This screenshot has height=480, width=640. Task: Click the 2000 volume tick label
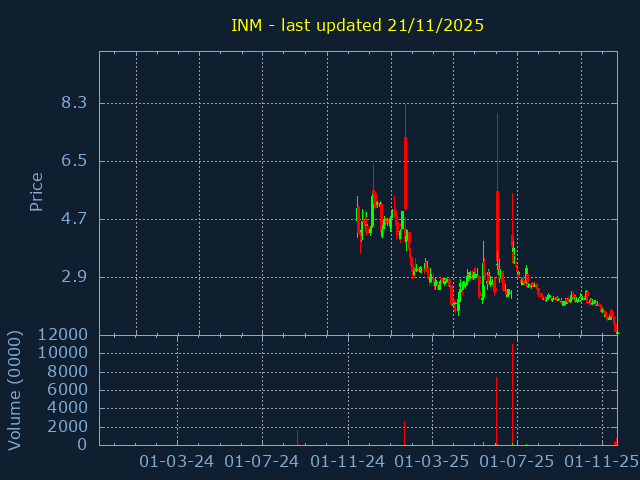pos(67,427)
